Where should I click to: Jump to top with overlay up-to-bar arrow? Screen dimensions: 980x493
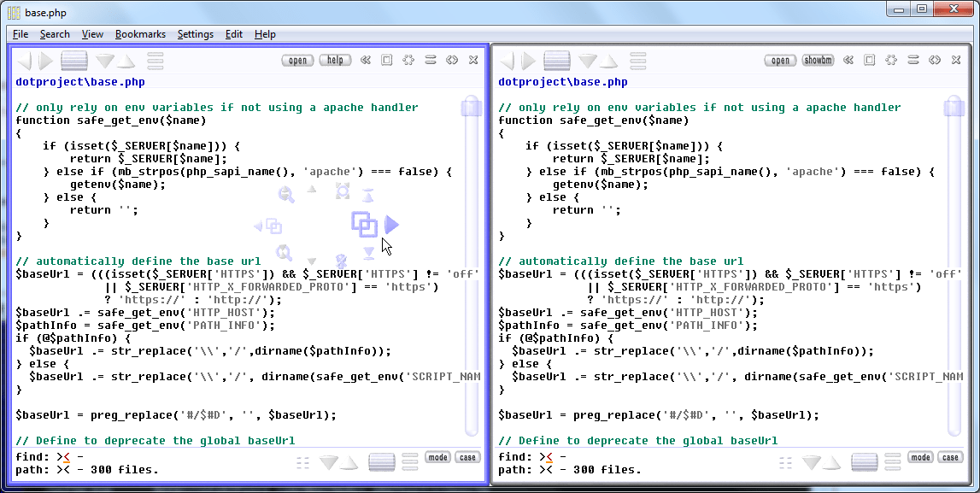point(369,195)
